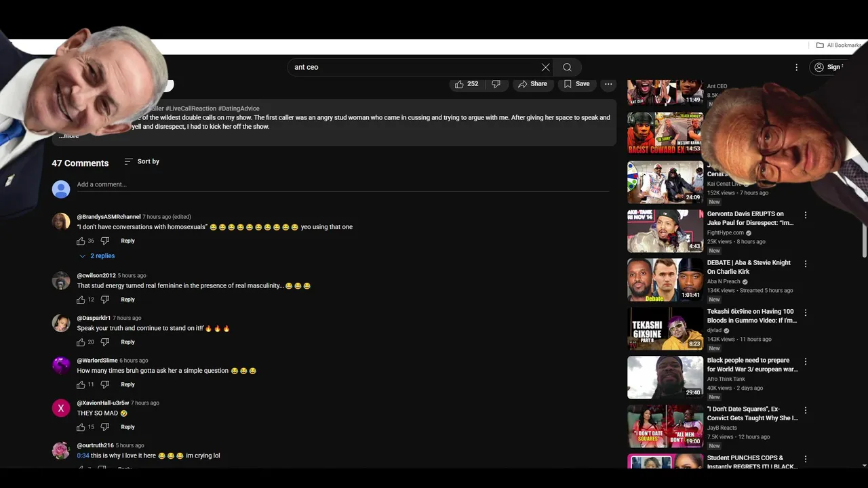
Task: Dislike the video using thumbs-down
Action: (496, 84)
